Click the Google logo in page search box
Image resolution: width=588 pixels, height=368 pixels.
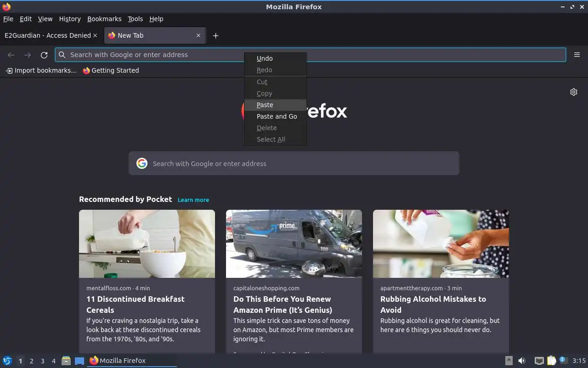click(x=142, y=163)
